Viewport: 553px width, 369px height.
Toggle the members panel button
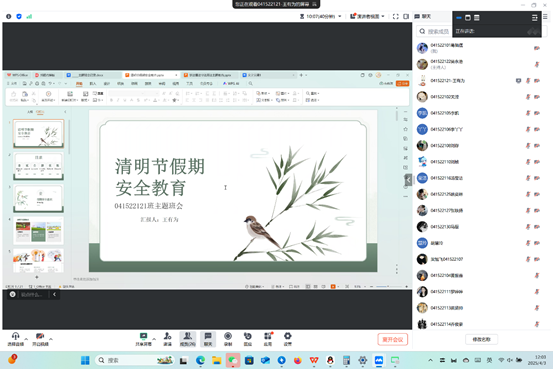[x=188, y=339]
